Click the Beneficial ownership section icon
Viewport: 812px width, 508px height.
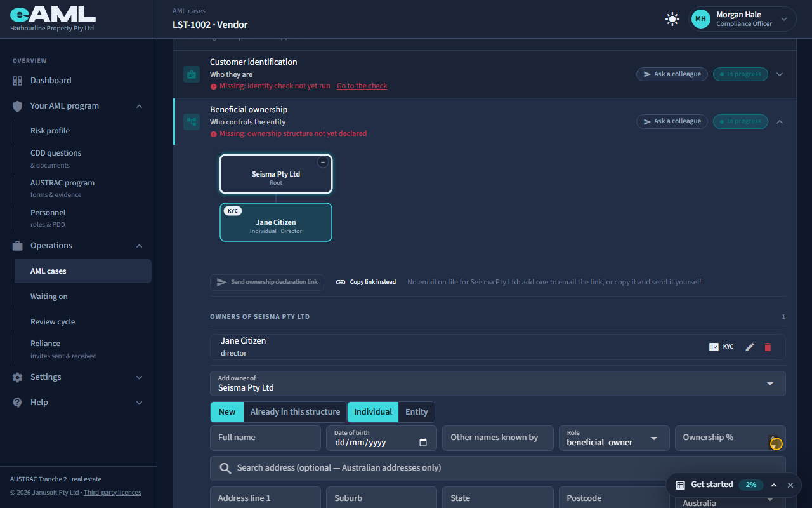(x=192, y=121)
